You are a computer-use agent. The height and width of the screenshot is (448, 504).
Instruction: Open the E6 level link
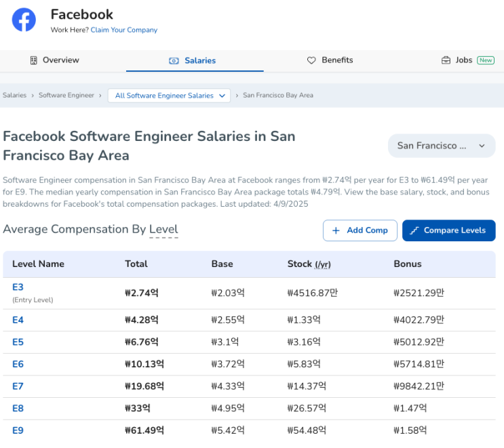(x=18, y=365)
